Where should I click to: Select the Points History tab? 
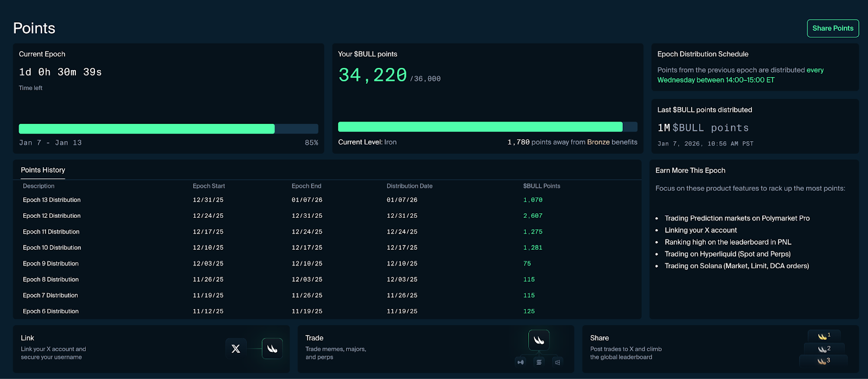click(x=43, y=170)
